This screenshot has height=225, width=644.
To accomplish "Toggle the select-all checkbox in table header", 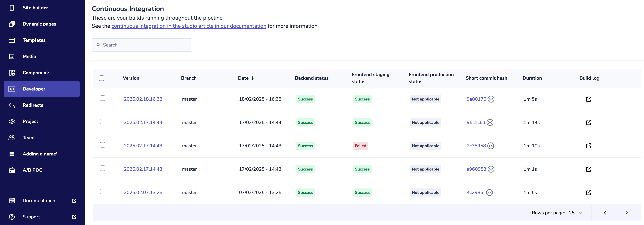I will click(101, 78).
